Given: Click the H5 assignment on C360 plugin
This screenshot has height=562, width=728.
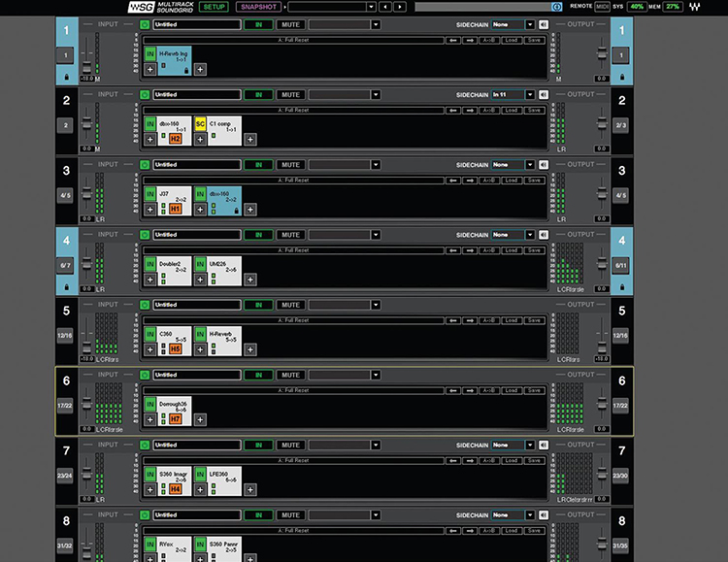Looking at the screenshot, I should tap(175, 348).
